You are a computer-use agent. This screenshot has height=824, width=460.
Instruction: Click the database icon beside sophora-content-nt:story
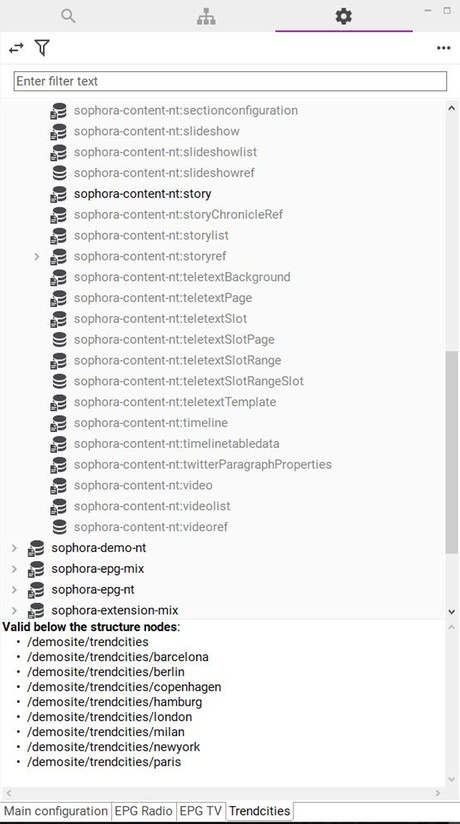pyautogui.click(x=59, y=194)
